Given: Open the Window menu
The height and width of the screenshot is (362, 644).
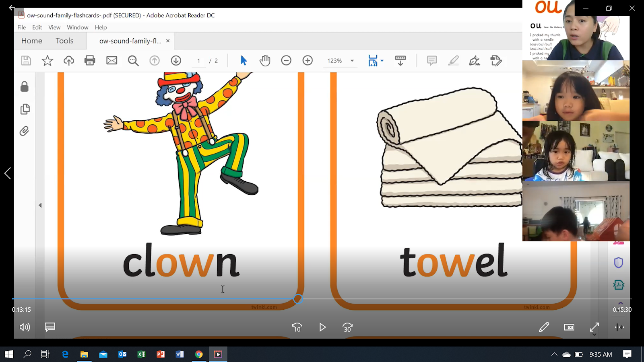Looking at the screenshot, I should (78, 27).
